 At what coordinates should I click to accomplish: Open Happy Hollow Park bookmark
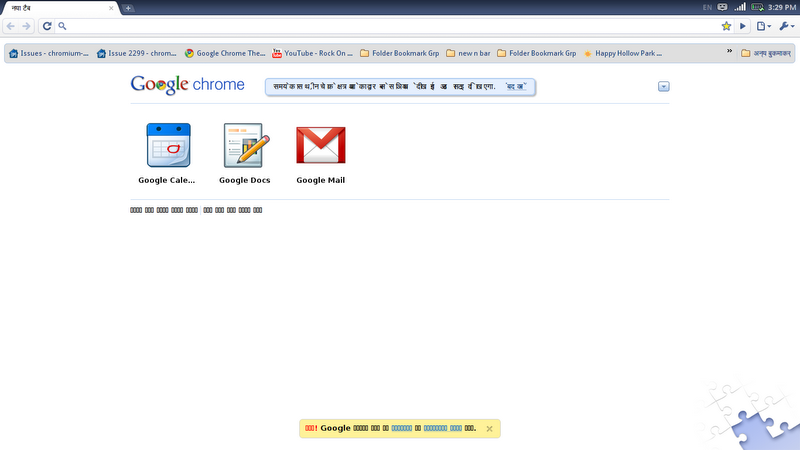coord(623,53)
